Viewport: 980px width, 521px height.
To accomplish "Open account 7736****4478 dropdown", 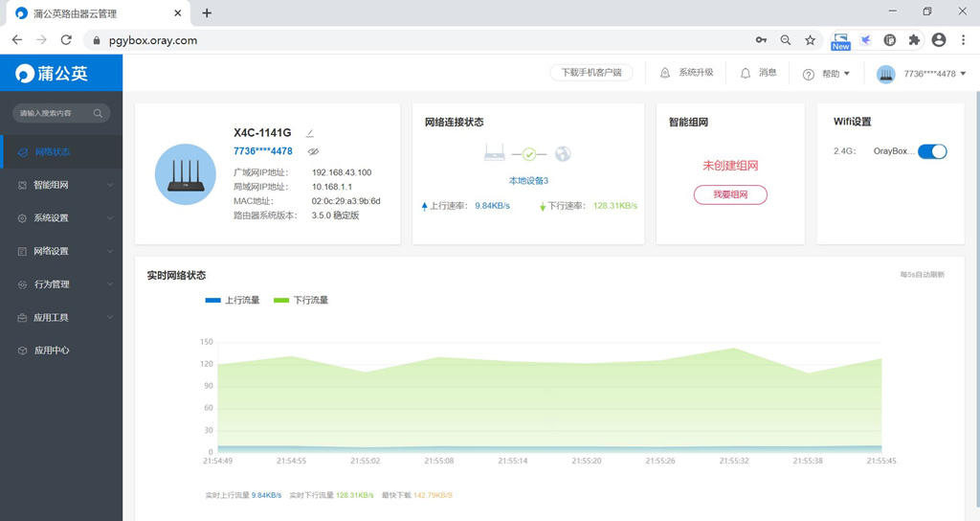I will 922,74.
